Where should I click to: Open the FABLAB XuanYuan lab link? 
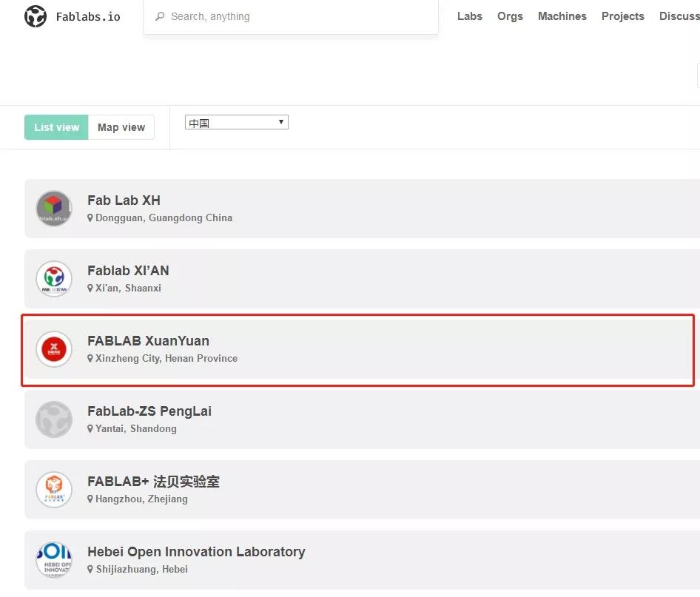[x=148, y=341]
